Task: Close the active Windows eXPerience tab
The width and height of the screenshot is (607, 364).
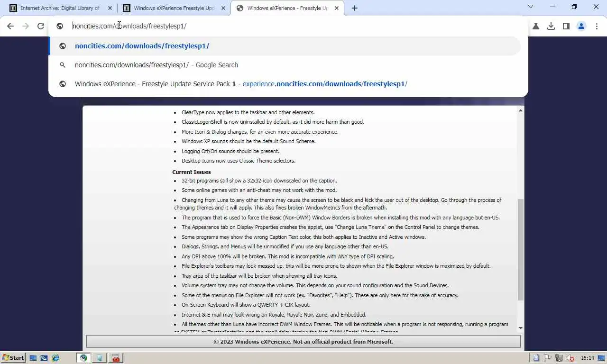Action: pyautogui.click(x=337, y=8)
